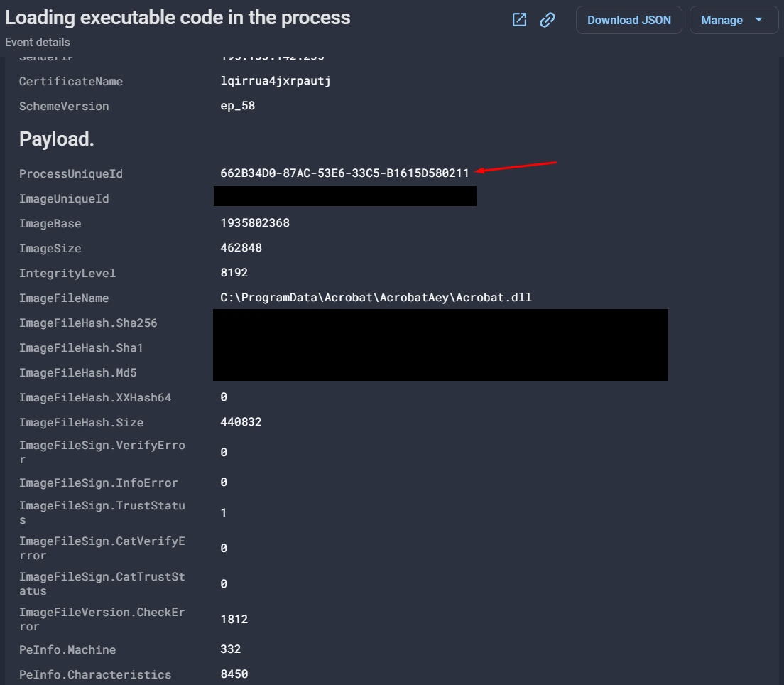The image size is (784, 685).
Task: Click the PeInfo.Machine field label
Action: tap(67, 650)
